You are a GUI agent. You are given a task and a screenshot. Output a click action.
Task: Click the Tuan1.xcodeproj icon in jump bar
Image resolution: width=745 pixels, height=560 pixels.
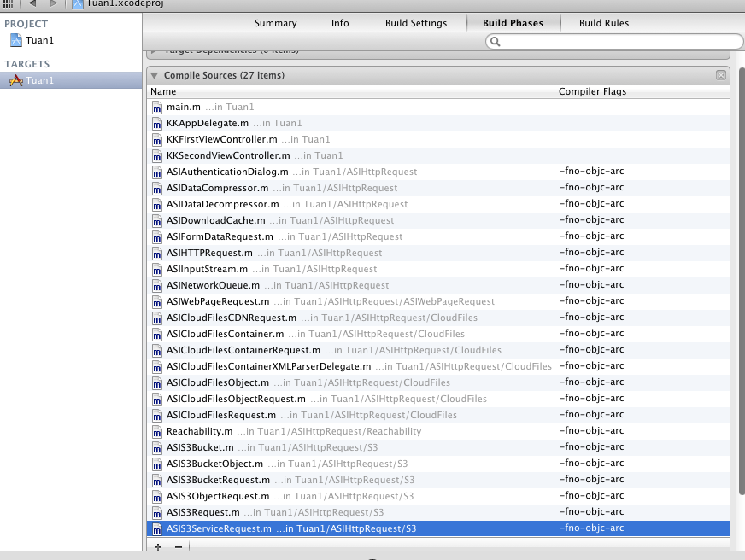[x=78, y=3]
